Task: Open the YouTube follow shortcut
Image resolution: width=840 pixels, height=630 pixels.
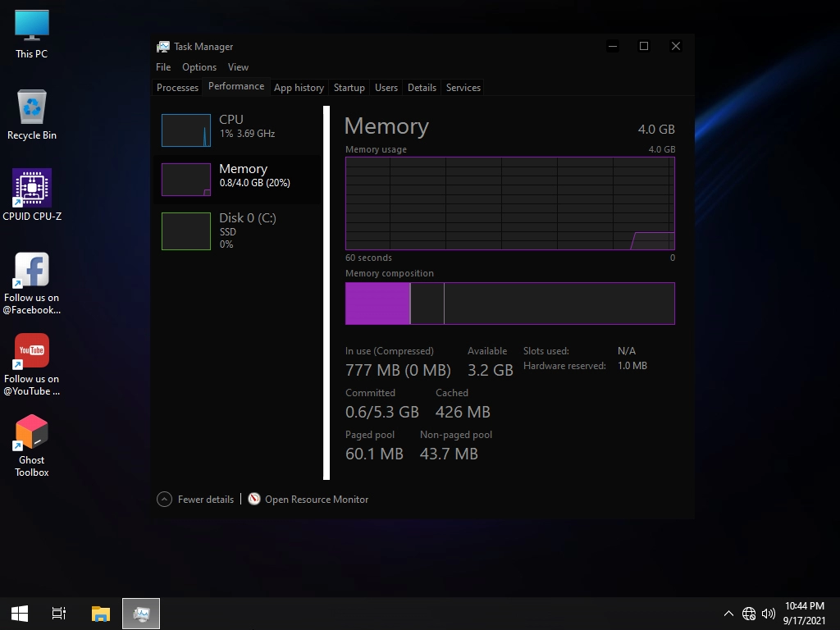Action: 32,364
